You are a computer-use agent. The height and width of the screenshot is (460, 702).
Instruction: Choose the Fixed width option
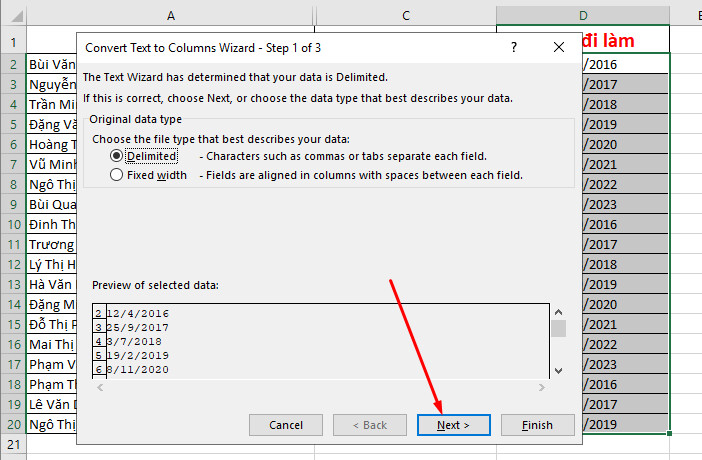coord(117,175)
